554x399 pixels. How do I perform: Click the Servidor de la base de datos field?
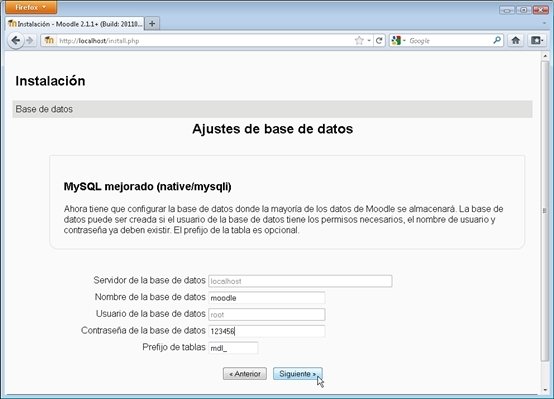pos(300,281)
